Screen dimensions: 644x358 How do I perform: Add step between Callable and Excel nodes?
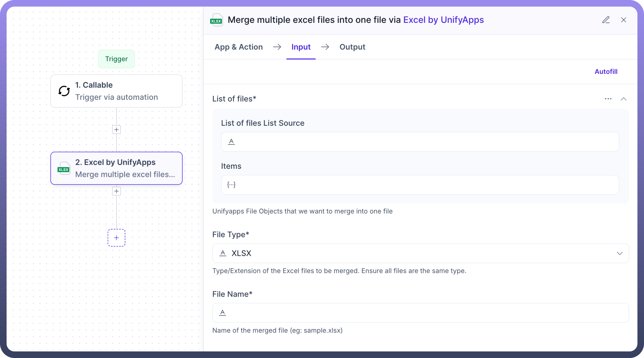point(116,129)
